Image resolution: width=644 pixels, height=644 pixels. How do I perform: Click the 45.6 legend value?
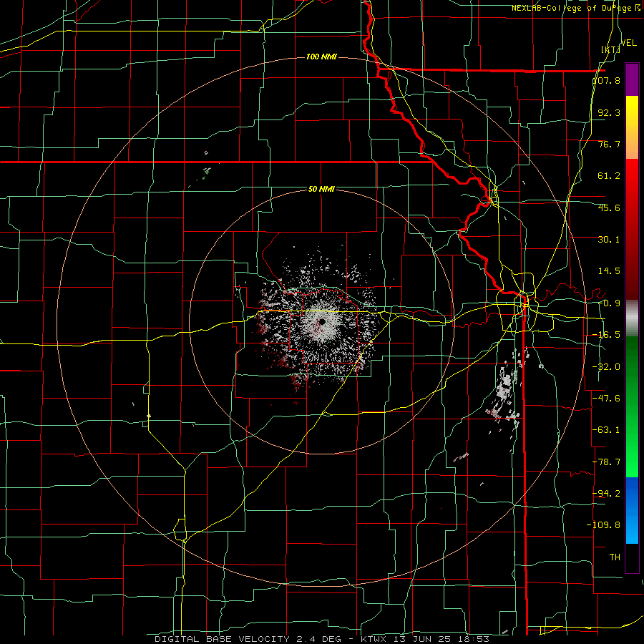tap(609, 208)
